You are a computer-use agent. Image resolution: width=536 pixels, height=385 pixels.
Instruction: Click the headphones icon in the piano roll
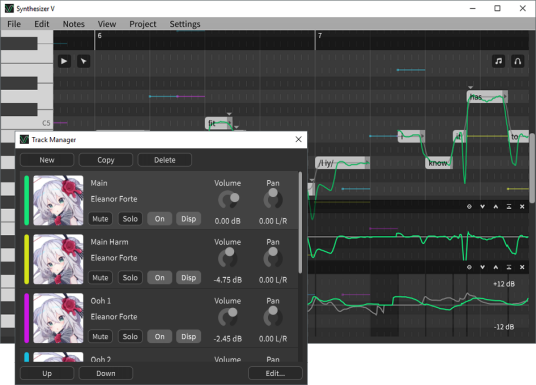[x=518, y=61]
